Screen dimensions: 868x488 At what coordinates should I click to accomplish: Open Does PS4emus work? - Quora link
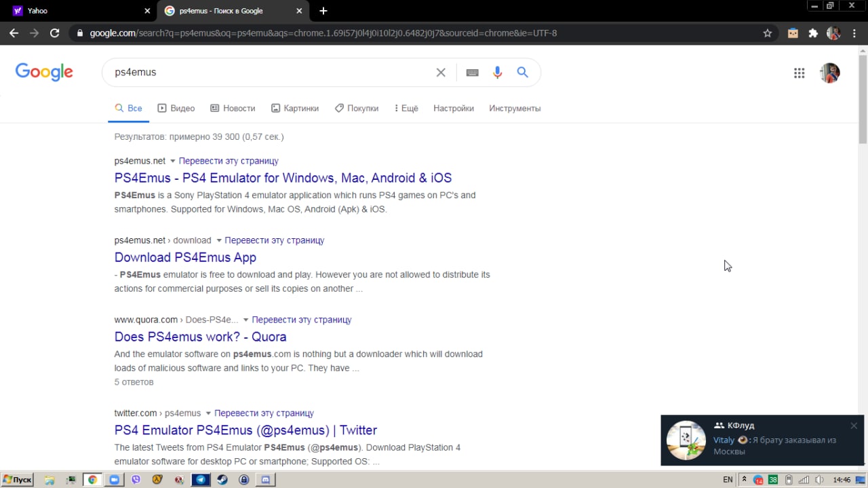[200, 337]
